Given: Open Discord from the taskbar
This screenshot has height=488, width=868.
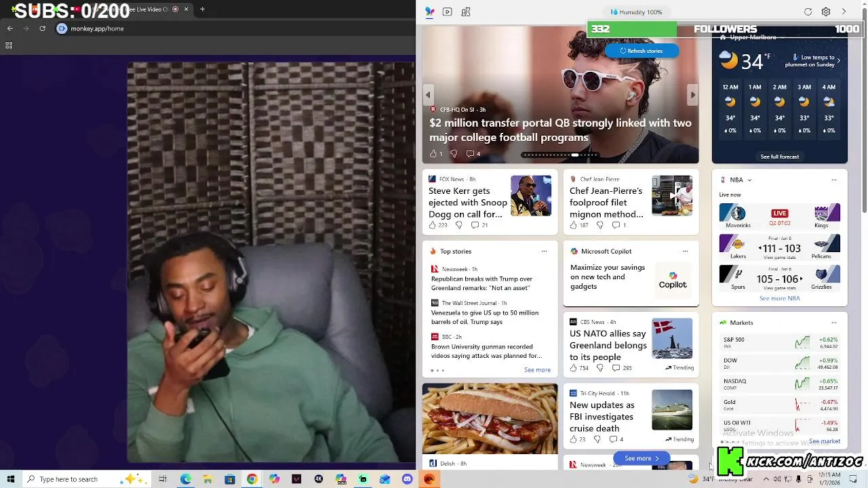Looking at the screenshot, I should tap(407, 479).
